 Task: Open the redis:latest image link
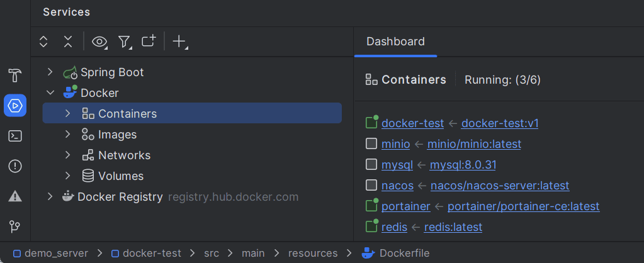click(453, 227)
